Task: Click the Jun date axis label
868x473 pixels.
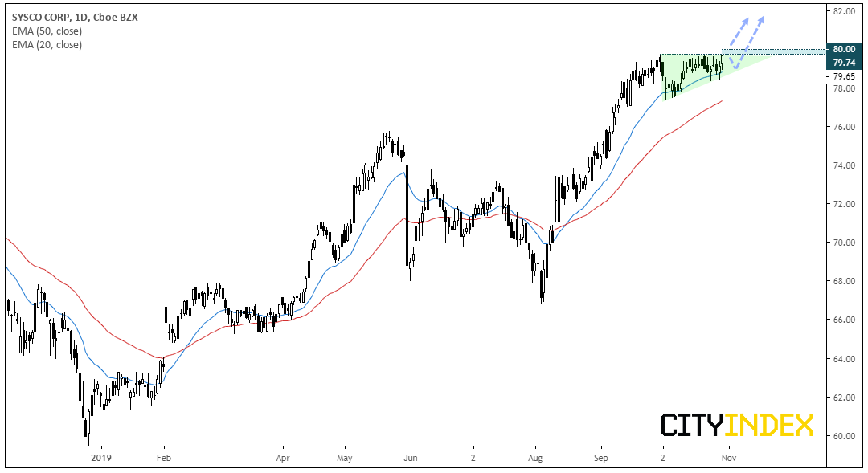Action: click(x=410, y=458)
